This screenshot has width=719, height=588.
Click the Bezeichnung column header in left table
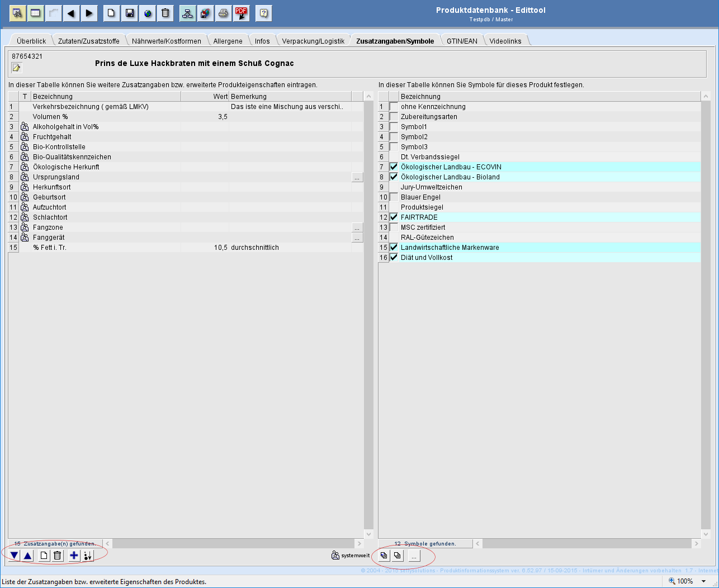(105, 97)
